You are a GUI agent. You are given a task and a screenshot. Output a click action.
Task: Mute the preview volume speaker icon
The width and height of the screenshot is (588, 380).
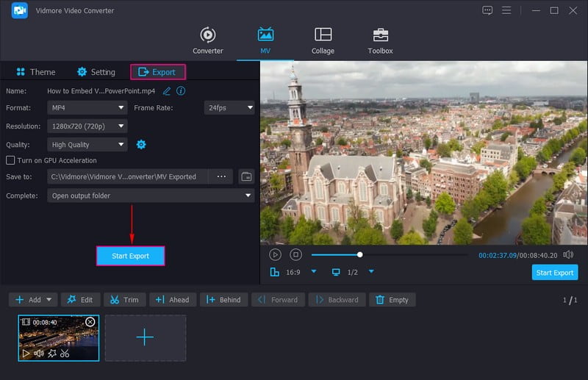pos(568,254)
